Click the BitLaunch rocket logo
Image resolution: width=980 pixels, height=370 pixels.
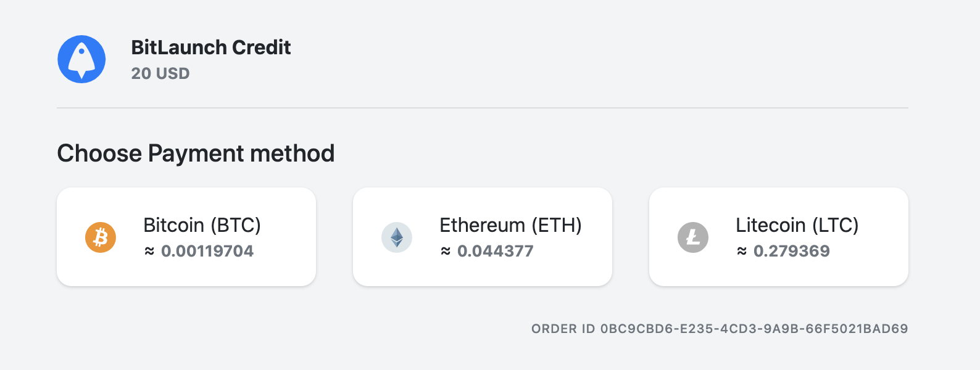pyautogui.click(x=81, y=59)
